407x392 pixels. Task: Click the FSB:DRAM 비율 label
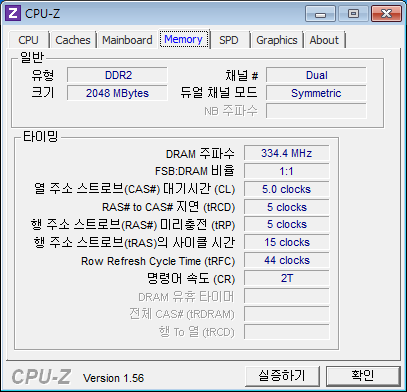coord(195,171)
